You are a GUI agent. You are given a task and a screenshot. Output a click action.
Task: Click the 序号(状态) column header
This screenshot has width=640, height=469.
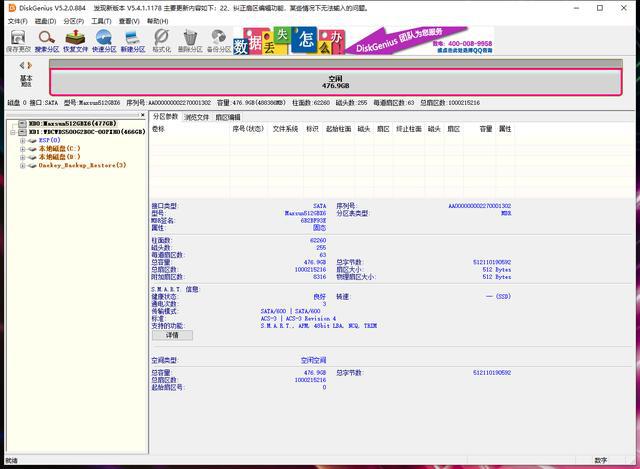coord(248,129)
